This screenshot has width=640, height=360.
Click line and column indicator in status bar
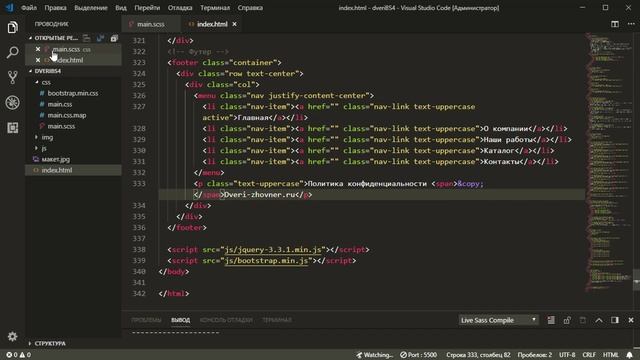click(478, 355)
